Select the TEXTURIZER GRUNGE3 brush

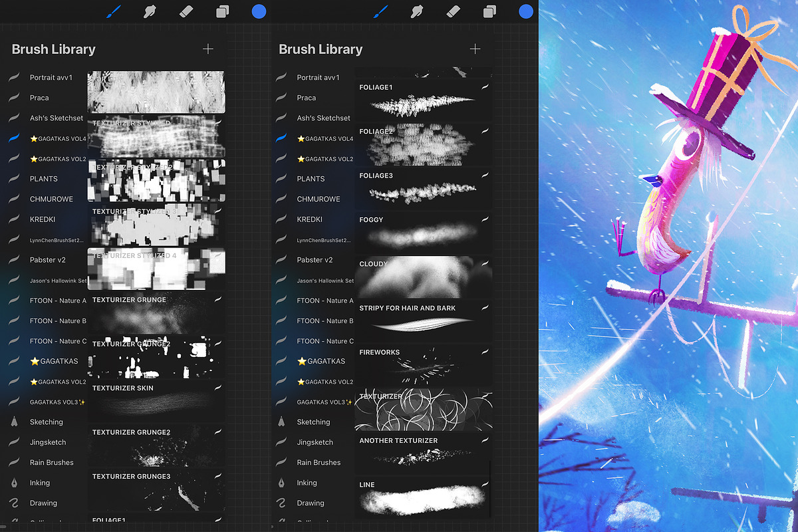(156, 489)
